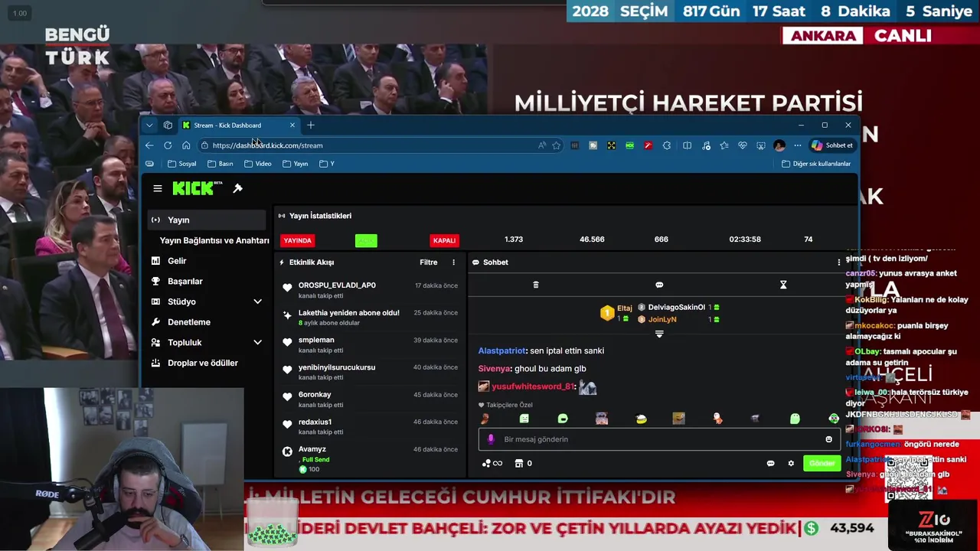The height and width of the screenshot is (551, 980).
Task: Click the chat bubble mode icon
Action: click(659, 285)
